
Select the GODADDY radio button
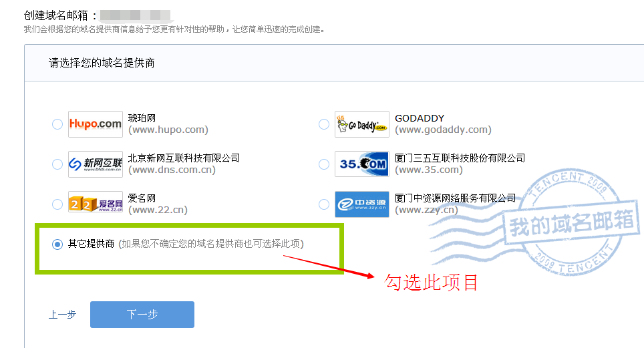(x=324, y=124)
